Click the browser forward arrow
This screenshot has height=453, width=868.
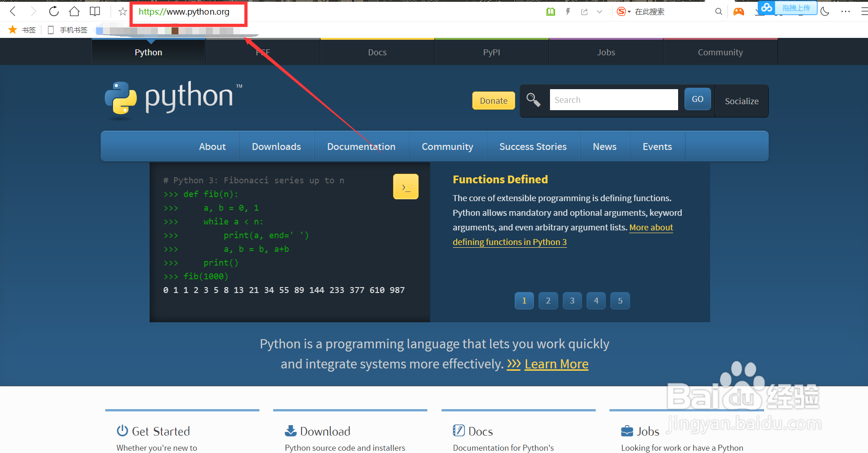33,11
